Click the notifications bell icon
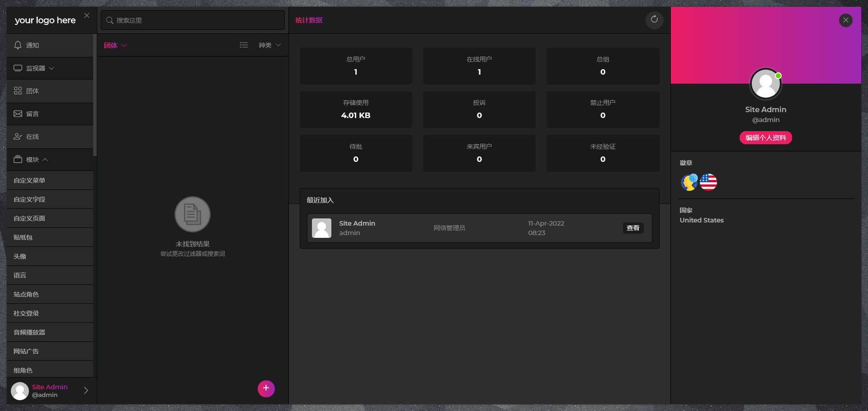 18,45
